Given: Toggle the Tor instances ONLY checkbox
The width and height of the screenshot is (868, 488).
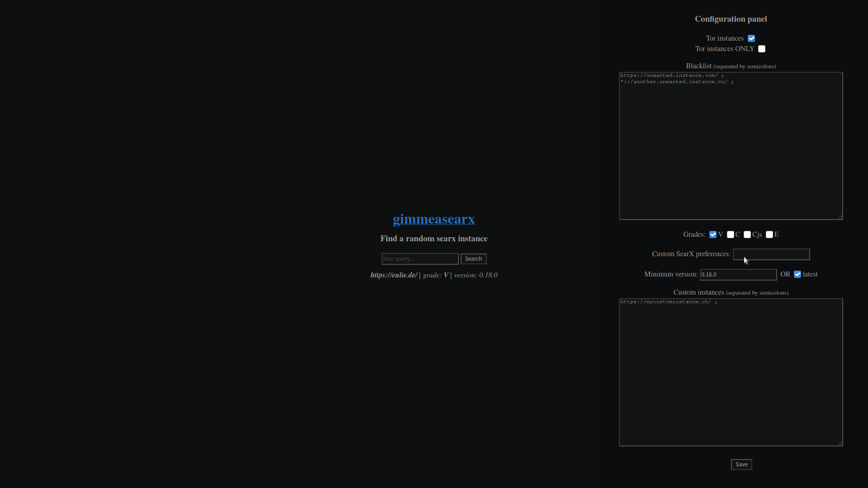Looking at the screenshot, I should (762, 49).
